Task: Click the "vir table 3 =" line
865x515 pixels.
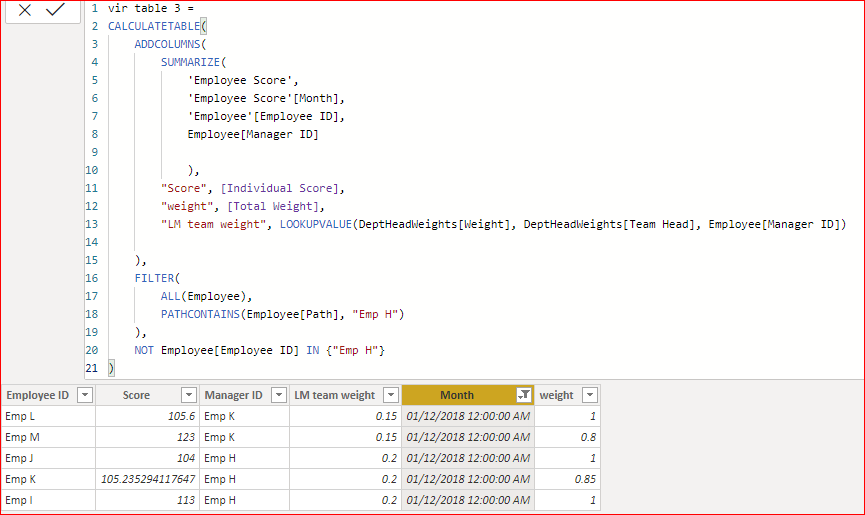Action: pos(151,8)
